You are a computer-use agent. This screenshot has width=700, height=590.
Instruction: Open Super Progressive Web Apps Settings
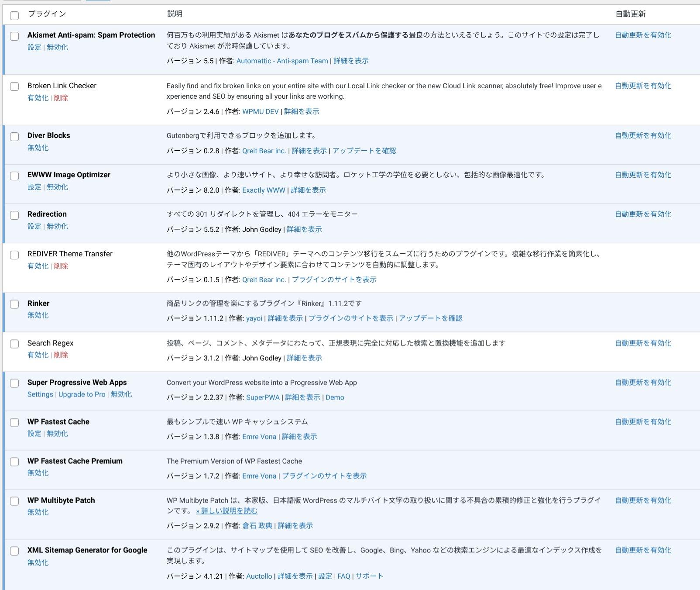[40, 394]
